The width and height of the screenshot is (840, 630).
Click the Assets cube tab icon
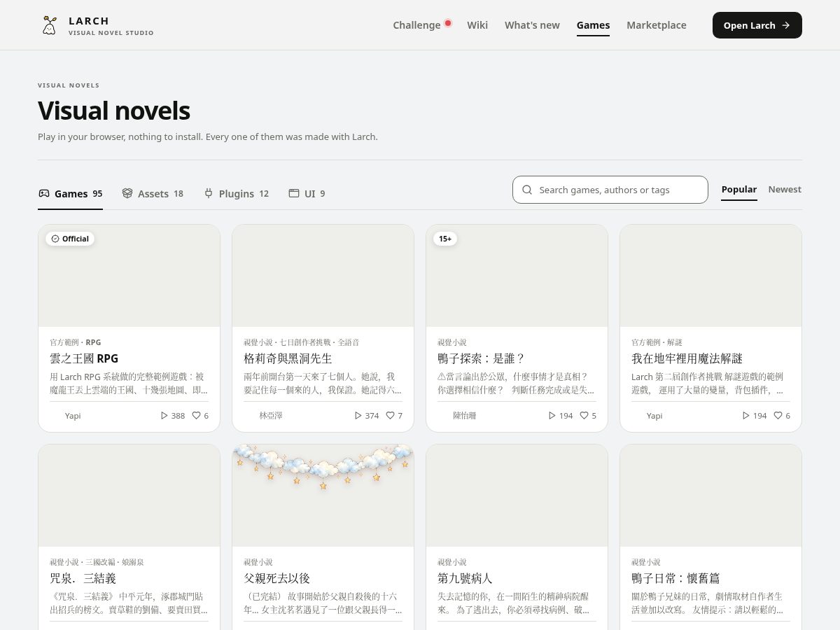click(x=127, y=193)
